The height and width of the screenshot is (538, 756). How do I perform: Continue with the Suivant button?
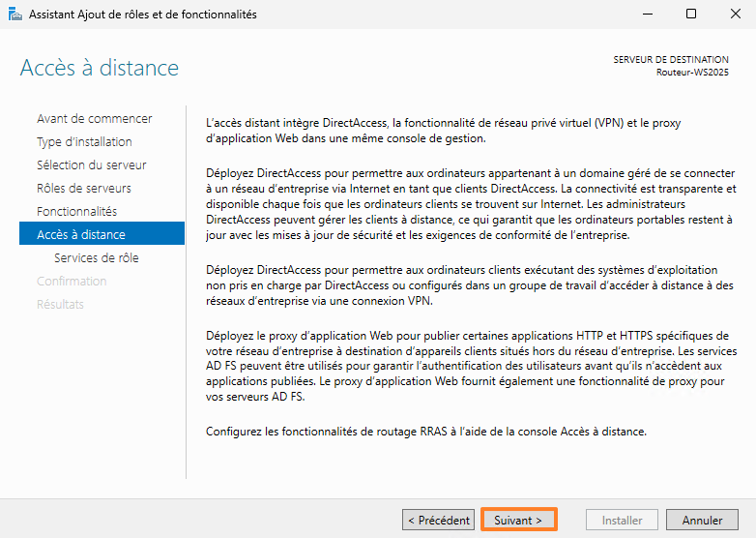click(x=518, y=521)
